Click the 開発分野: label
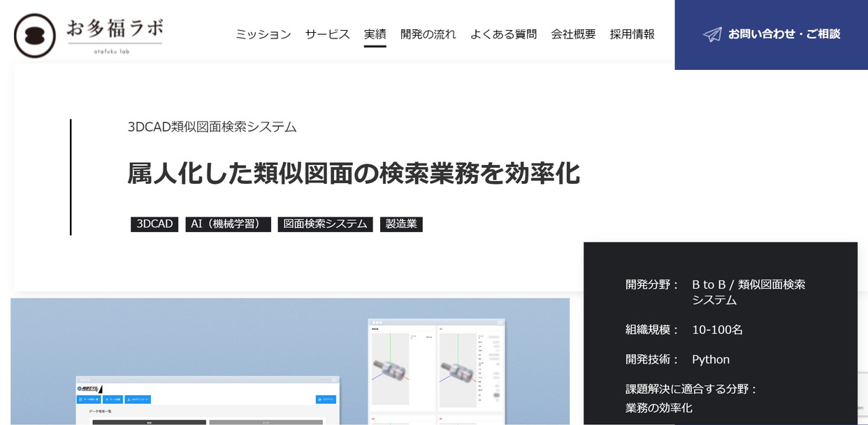This screenshot has width=868, height=425. point(652,284)
